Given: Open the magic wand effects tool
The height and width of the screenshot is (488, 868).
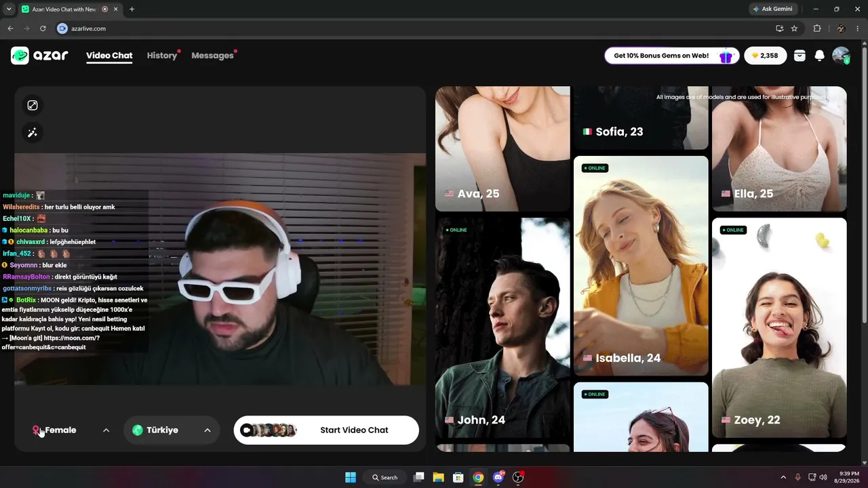Looking at the screenshot, I should coord(33,133).
